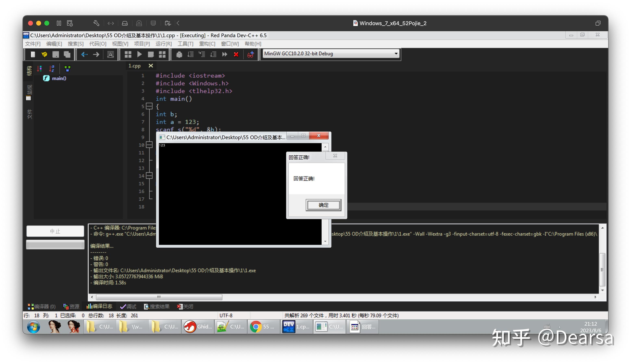Click the Run triangle toolbar icon
The width and height of the screenshot is (631, 364).
tap(139, 54)
